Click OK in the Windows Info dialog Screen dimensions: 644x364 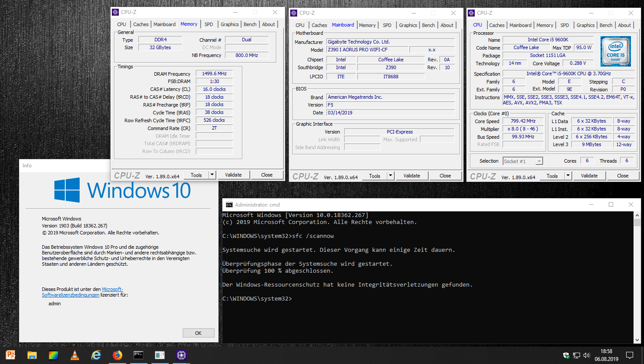pyautogui.click(x=198, y=333)
